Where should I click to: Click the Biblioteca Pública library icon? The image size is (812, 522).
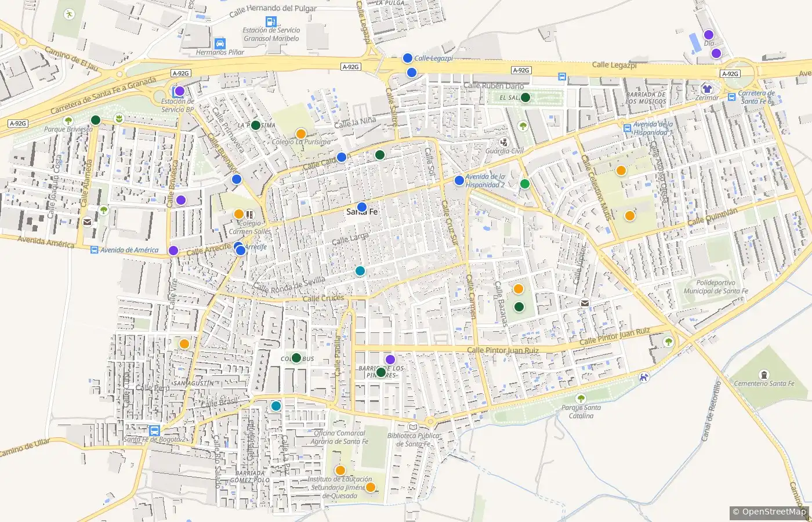point(413,427)
